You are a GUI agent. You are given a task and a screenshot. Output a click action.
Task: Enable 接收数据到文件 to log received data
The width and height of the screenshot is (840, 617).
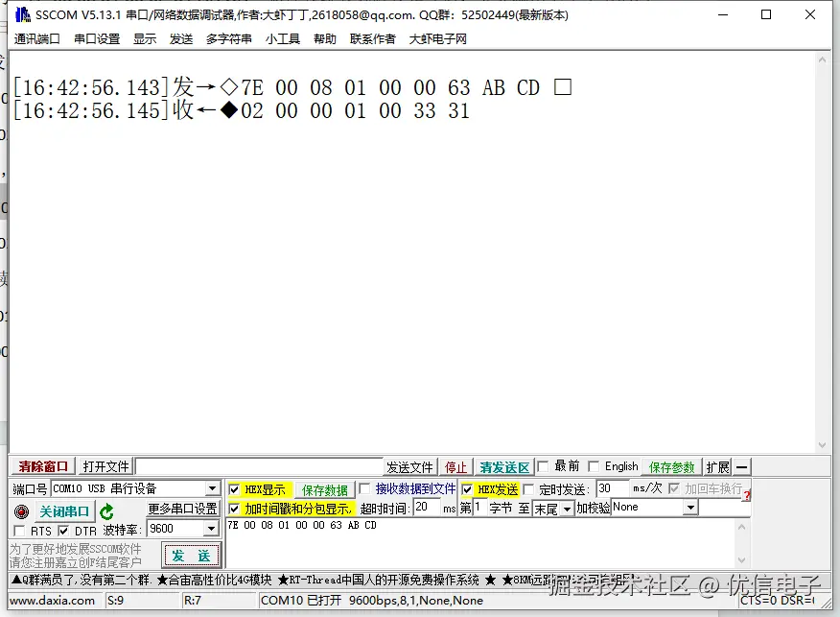point(363,488)
